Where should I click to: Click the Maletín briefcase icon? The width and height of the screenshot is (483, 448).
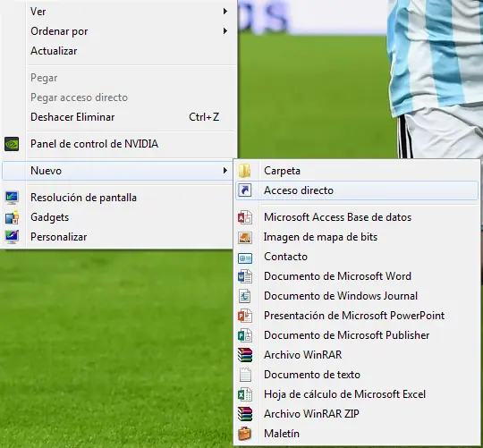coord(245,434)
